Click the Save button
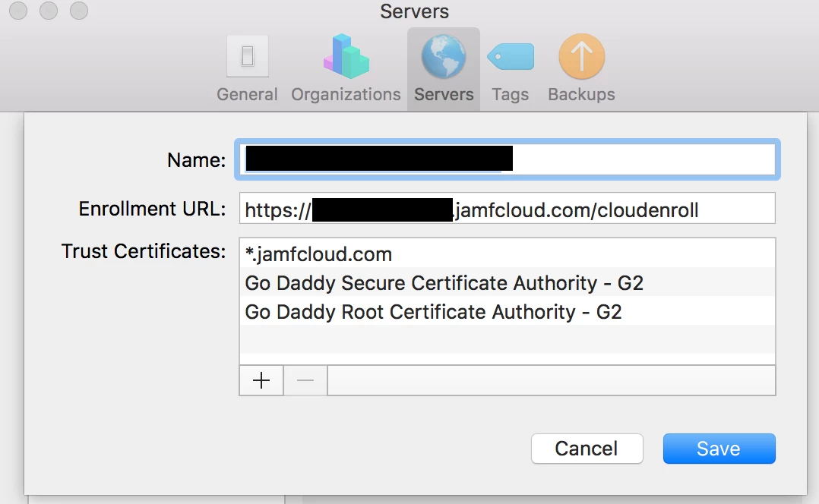 pos(719,449)
